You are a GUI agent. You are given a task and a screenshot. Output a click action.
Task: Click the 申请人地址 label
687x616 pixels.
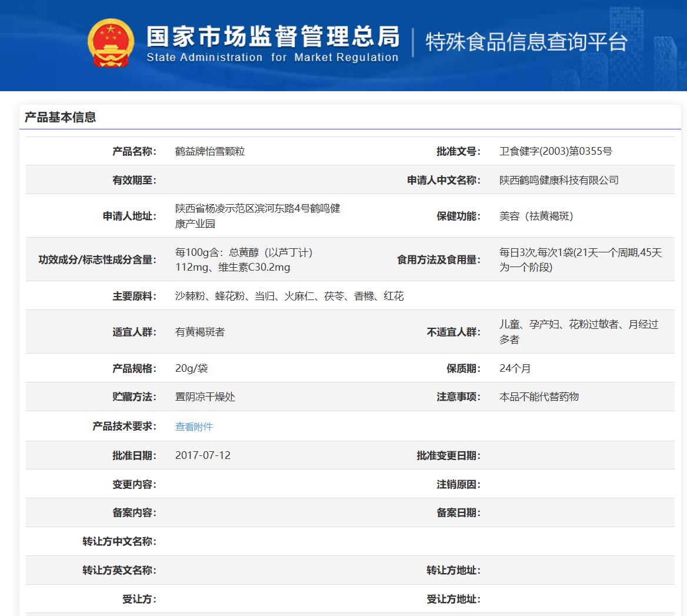click(x=129, y=216)
